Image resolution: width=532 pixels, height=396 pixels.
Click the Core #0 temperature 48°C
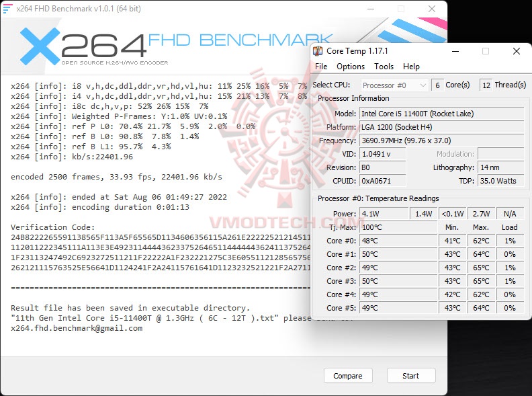coord(398,241)
